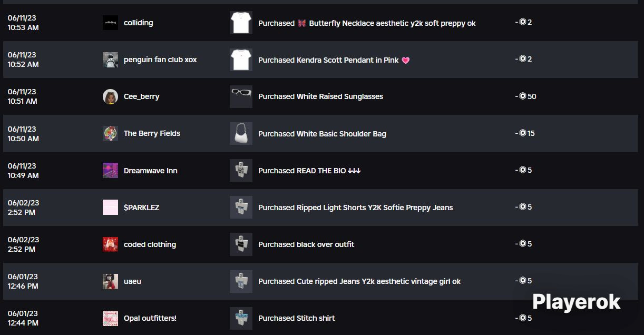Click Opal outfitters! group icon
This screenshot has height=335, width=644.
click(110, 318)
